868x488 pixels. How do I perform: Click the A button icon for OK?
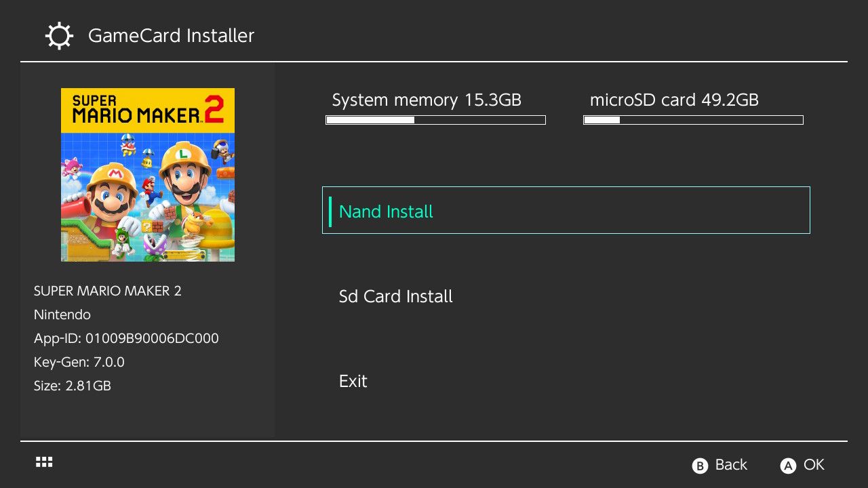pyautogui.click(x=788, y=466)
